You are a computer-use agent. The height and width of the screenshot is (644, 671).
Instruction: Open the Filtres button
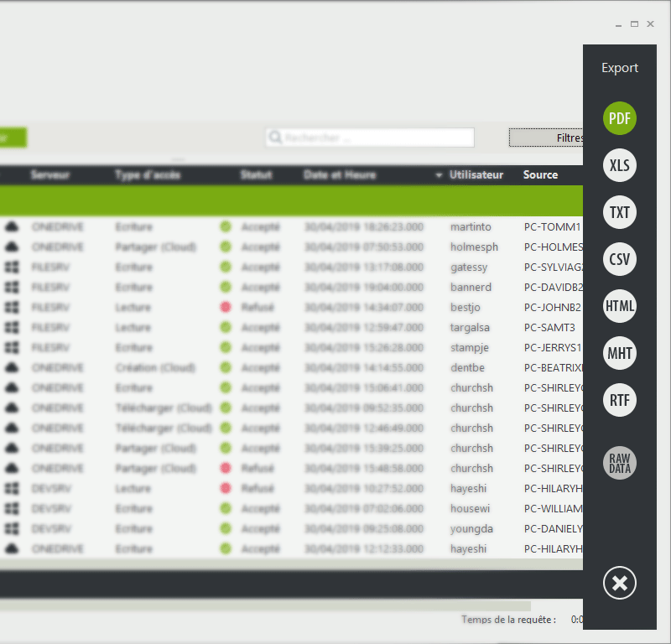tap(546, 138)
